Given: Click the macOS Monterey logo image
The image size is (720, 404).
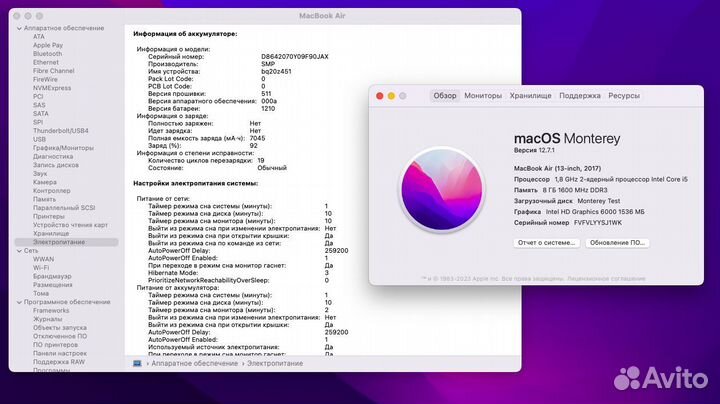Looking at the screenshot, I should click(x=442, y=190).
